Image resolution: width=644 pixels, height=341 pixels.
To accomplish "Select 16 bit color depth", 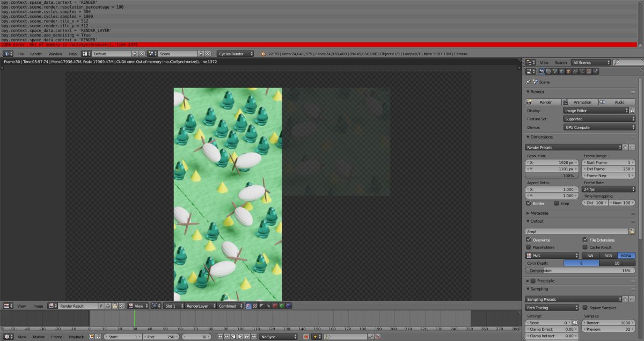I will tap(618, 263).
